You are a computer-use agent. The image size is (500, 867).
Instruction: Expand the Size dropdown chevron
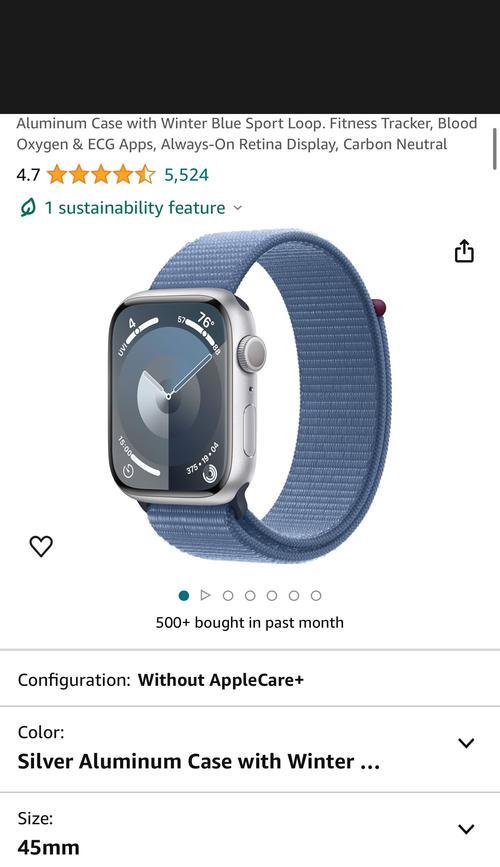point(466,829)
